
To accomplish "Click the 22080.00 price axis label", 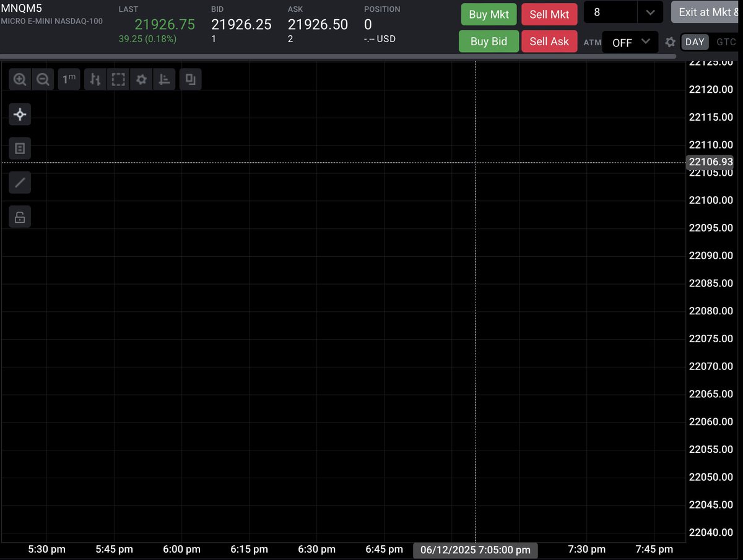I will click(x=711, y=311).
